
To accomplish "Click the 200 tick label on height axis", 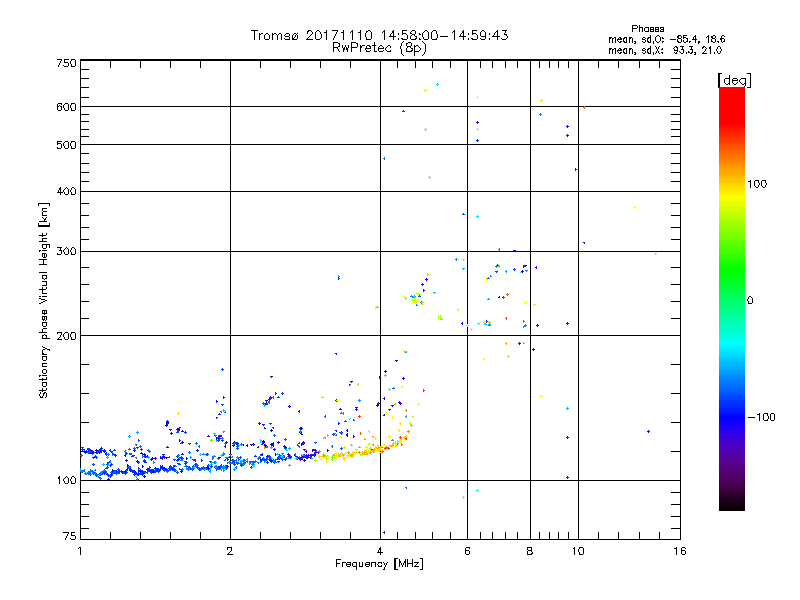I will 66,336.
